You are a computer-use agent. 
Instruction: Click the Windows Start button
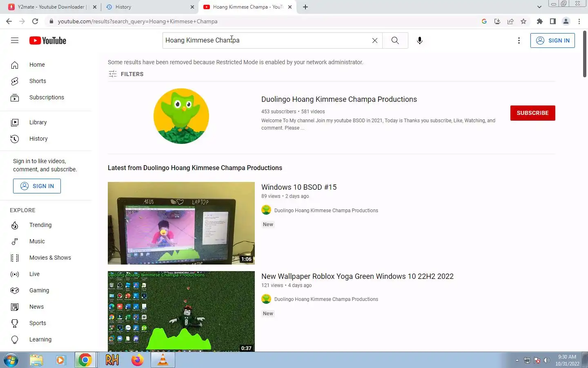tap(11, 360)
